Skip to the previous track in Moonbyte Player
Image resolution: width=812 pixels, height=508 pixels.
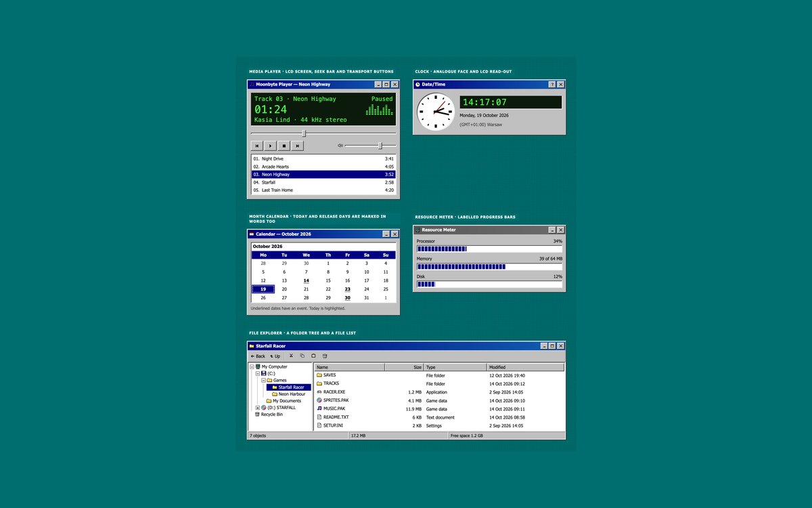pyautogui.click(x=257, y=146)
